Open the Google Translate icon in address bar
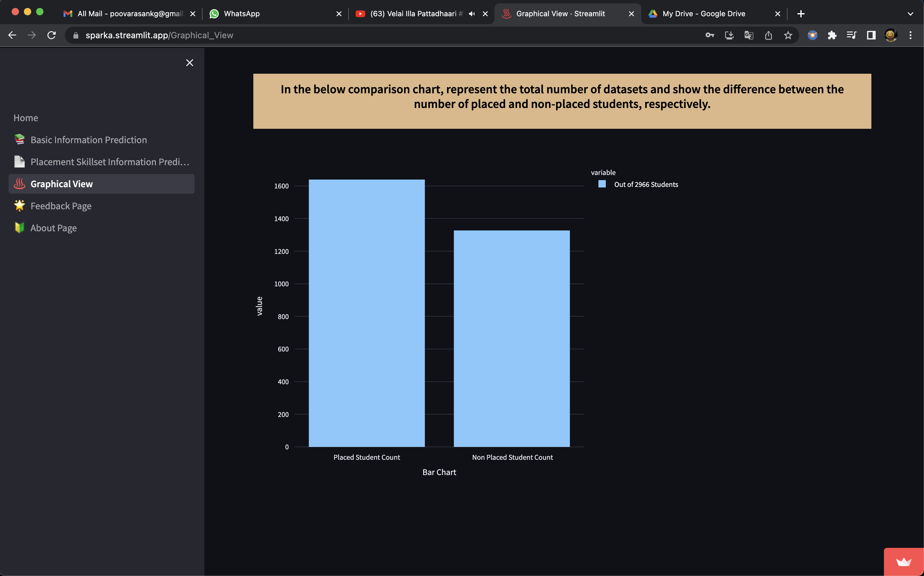924x576 pixels. click(x=748, y=35)
